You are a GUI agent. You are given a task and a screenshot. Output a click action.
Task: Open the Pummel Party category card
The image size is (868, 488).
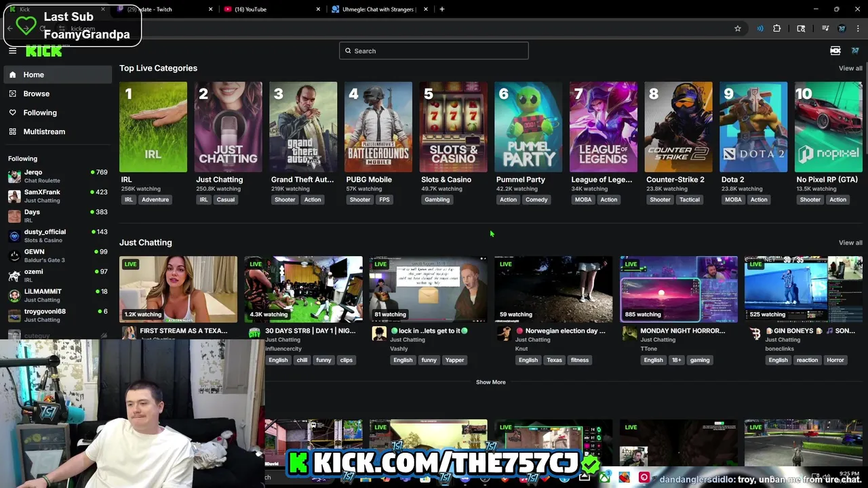528,127
